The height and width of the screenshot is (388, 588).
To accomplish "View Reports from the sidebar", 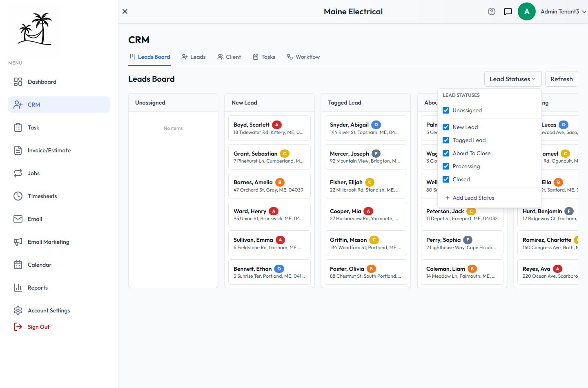I will tap(59, 288).
